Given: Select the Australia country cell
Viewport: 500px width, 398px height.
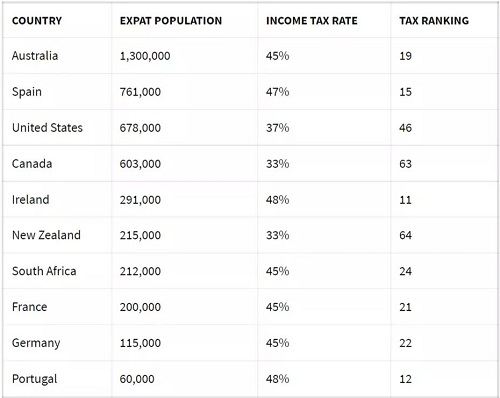Looking at the screenshot, I should (x=35, y=56).
